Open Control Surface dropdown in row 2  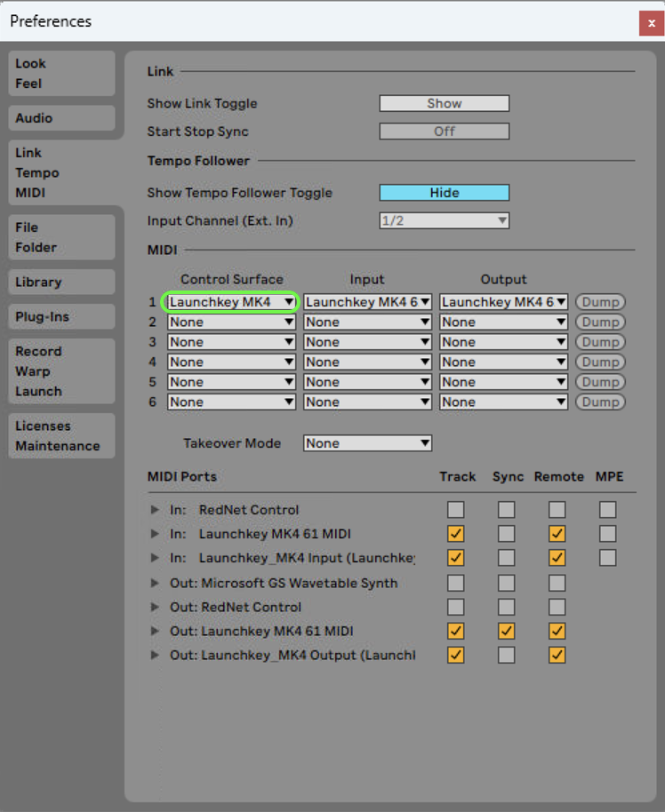[231, 322]
